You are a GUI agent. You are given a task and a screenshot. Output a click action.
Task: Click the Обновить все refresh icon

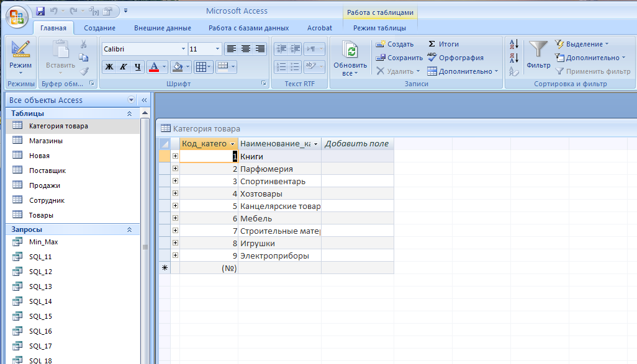350,58
